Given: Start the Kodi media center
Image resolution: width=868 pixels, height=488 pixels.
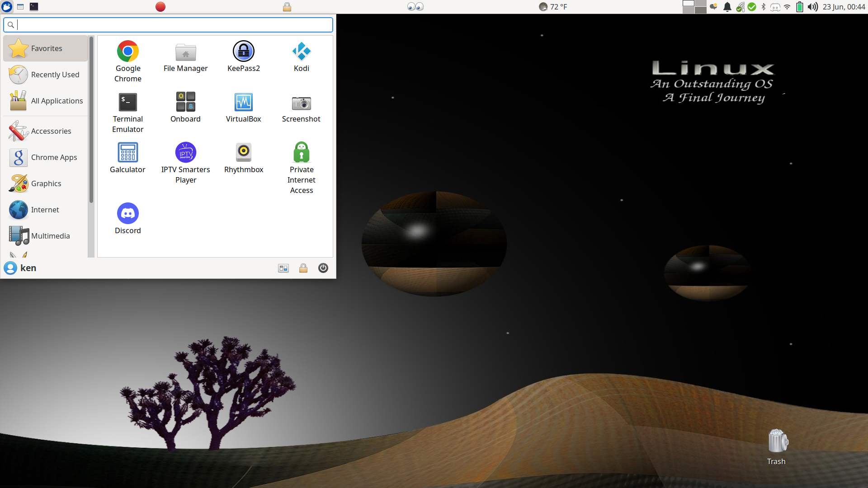Looking at the screenshot, I should (x=302, y=56).
